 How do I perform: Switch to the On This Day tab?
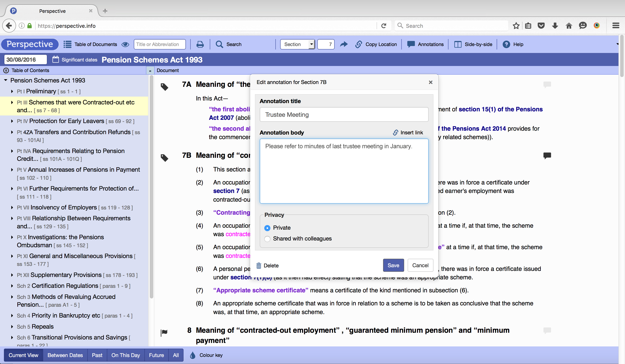click(x=126, y=355)
